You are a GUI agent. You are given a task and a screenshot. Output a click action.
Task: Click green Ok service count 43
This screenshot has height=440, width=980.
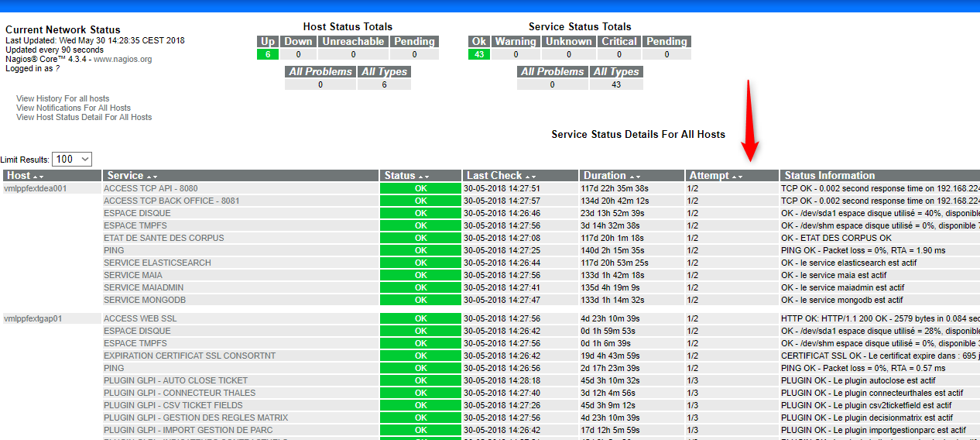[x=479, y=54]
